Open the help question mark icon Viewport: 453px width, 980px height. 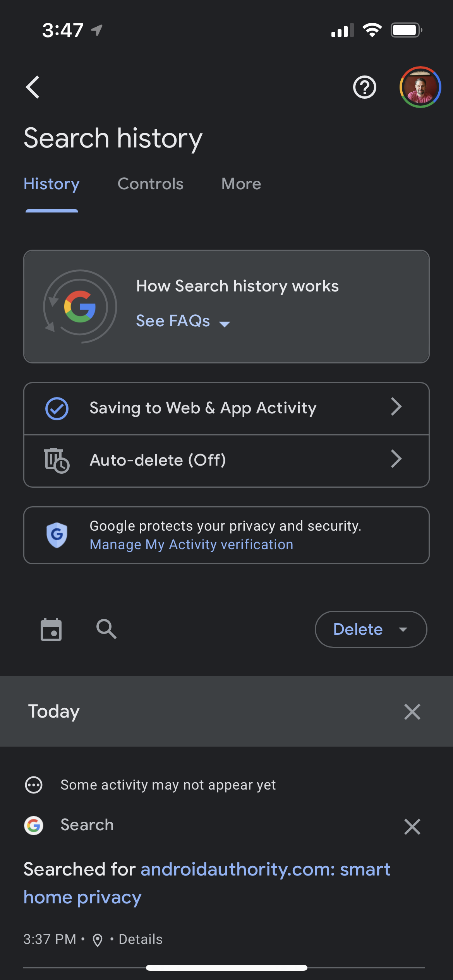pyautogui.click(x=364, y=87)
